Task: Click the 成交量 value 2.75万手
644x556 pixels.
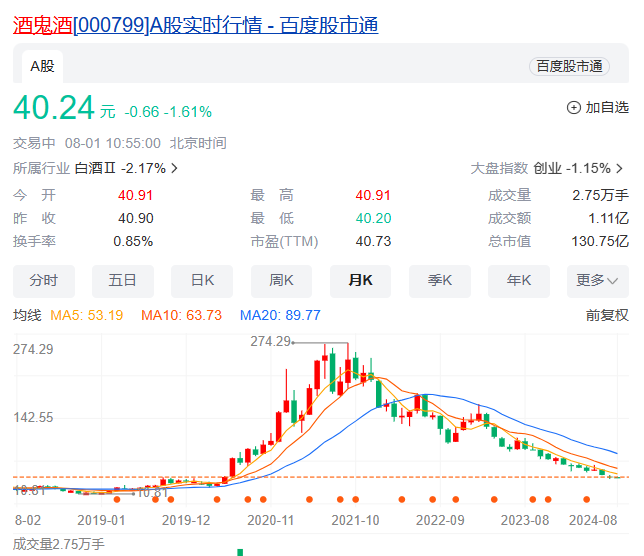Action: 600,195
